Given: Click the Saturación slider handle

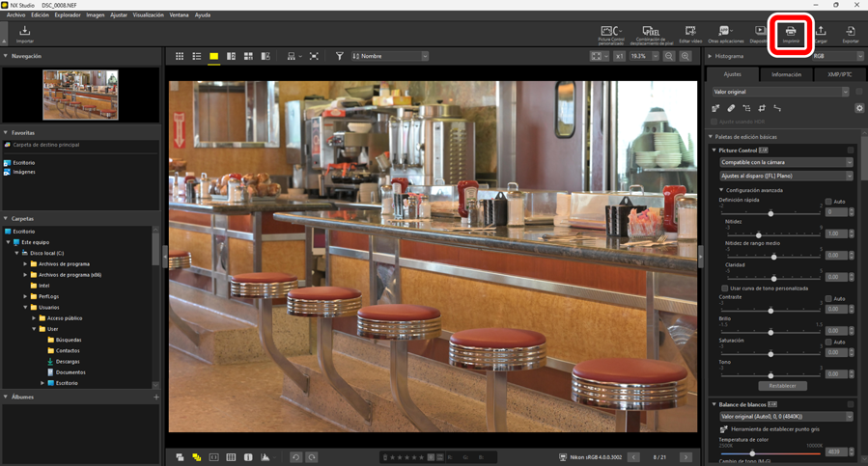Looking at the screenshot, I should click(x=770, y=354).
